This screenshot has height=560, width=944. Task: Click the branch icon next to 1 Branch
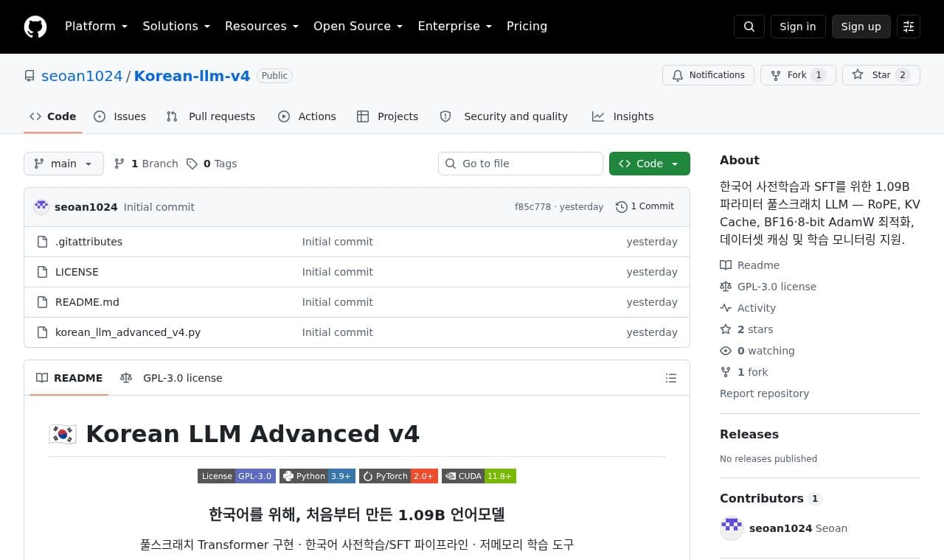119,164
